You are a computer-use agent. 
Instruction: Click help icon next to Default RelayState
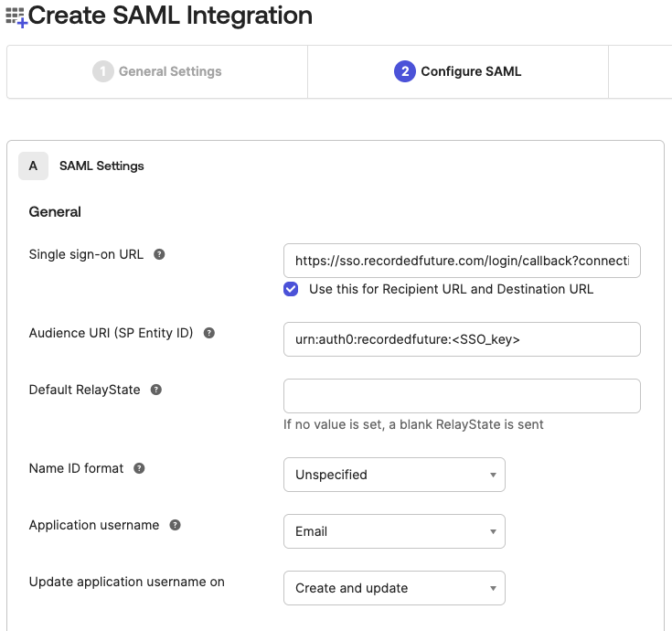[x=156, y=390]
